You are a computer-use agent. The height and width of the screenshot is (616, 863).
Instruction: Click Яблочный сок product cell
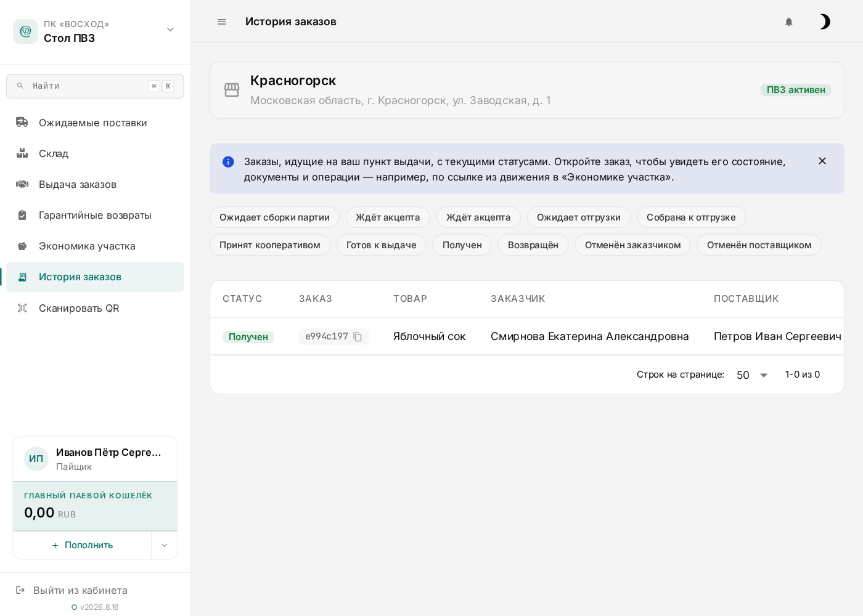coord(430,336)
